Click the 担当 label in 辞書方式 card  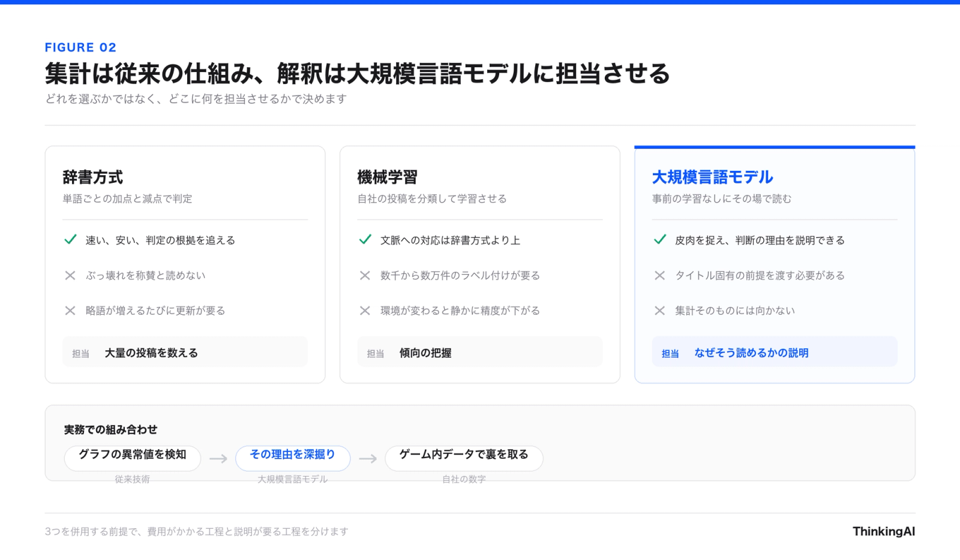coord(81,354)
